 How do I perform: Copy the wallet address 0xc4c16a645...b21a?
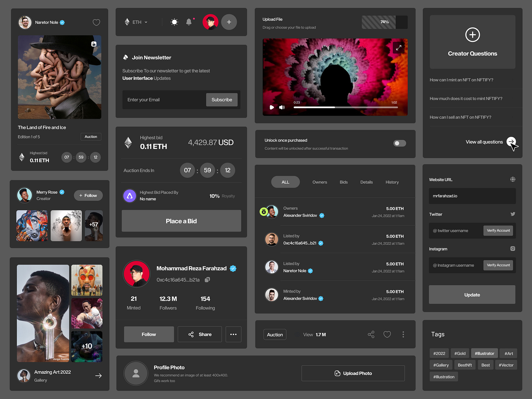(207, 280)
